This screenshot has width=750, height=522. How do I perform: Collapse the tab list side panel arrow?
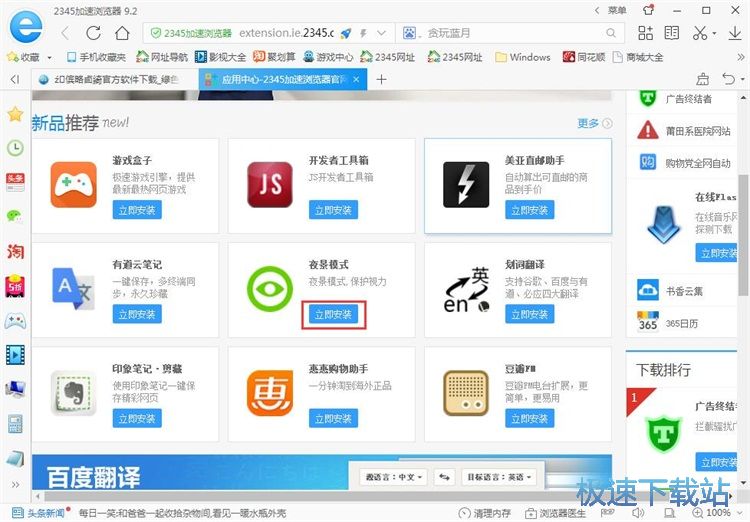point(15,79)
